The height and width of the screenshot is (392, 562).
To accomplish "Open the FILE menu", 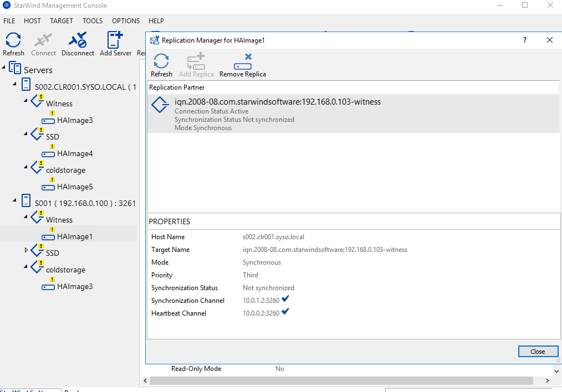I will coord(9,21).
